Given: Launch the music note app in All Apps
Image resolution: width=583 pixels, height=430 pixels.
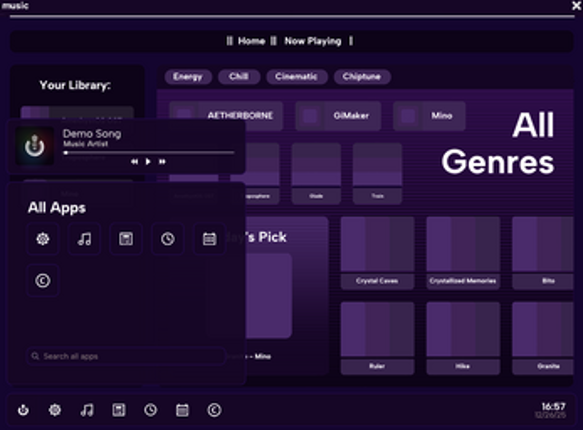Looking at the screenshot, I should 84,239.
